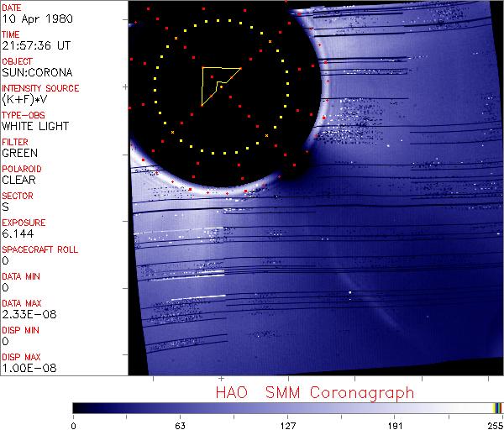Click the color bar tick label 191
Image resolution: width=504 pixels, height=430 pixels.
[396, 424]
